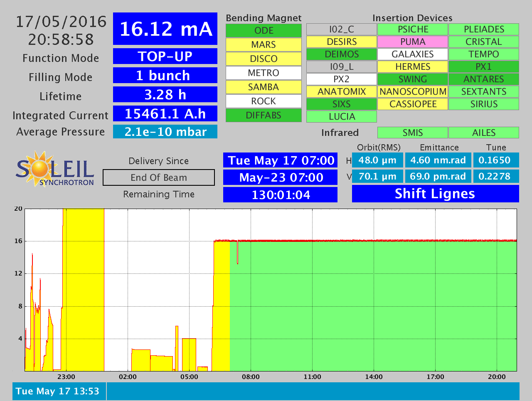Screen dimensions: 532x401
Task: Click the TEMPO beamline box
Action: 484,54
